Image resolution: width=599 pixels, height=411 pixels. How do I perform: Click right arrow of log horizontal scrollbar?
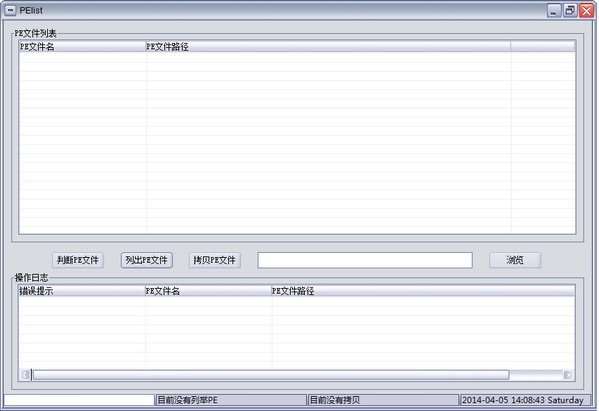[567, 375]
